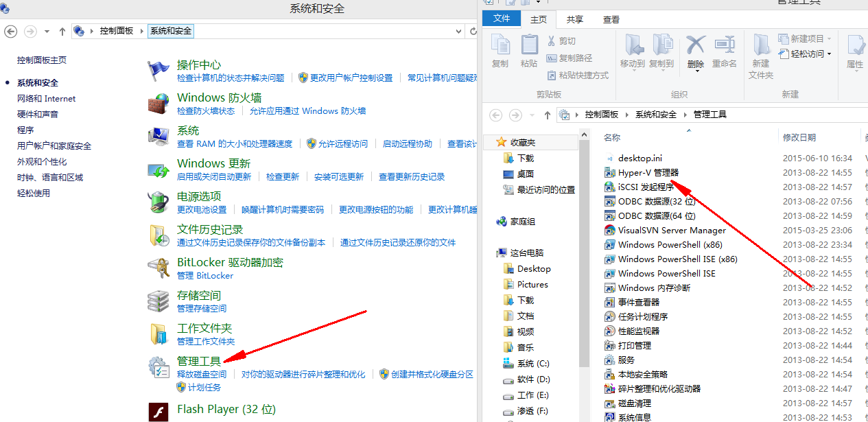Click the Up arrow in Explorer window
The image size is (868, 422).
(x=547, y=115)
